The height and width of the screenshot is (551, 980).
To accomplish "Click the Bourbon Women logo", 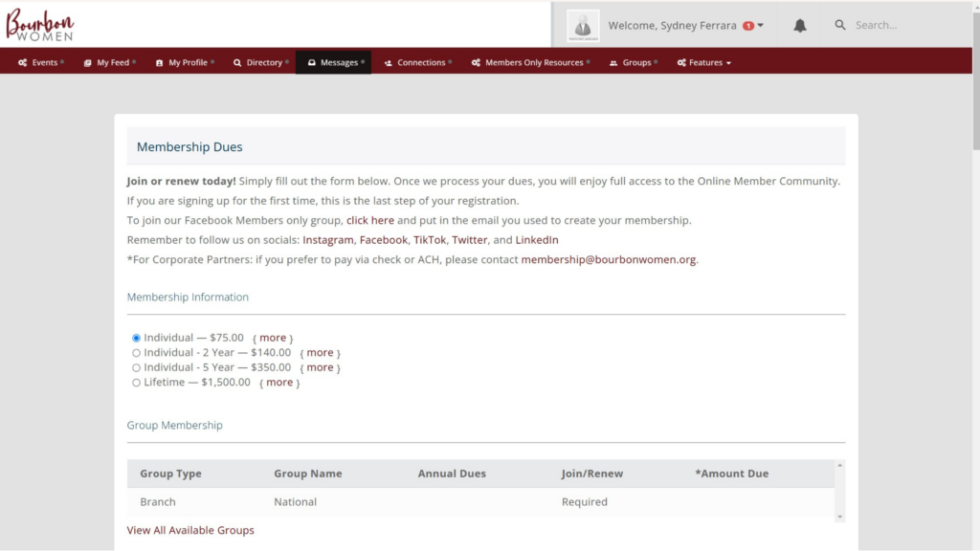I will (x=40, y=25).
